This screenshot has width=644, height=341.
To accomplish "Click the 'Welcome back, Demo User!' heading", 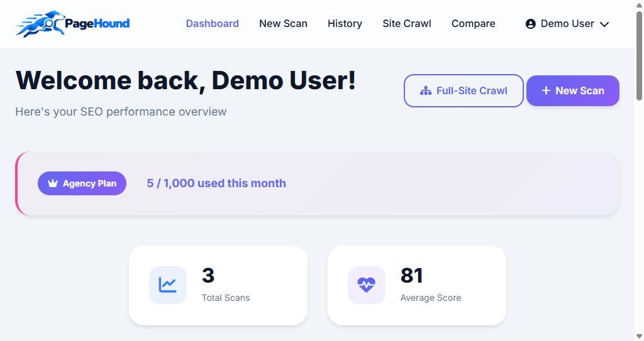I will click(x=186, y=80).
